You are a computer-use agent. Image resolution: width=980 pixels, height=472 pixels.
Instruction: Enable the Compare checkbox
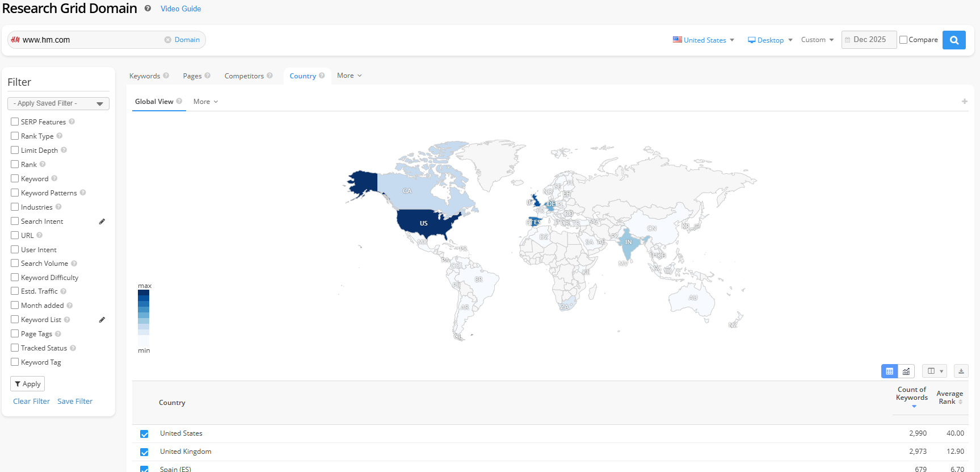[x=903, y=40]
